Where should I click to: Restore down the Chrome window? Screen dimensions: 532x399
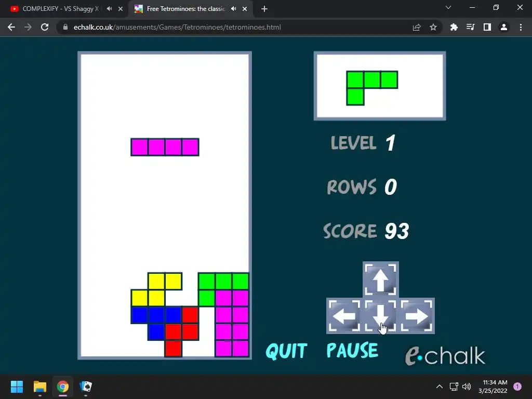click(496, 7)
